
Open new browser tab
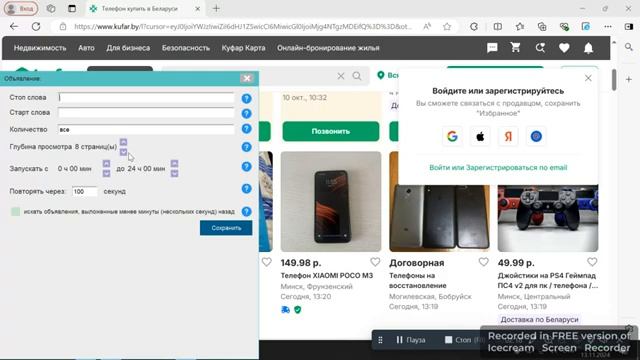pyautogui.click(x=216, y=9)
